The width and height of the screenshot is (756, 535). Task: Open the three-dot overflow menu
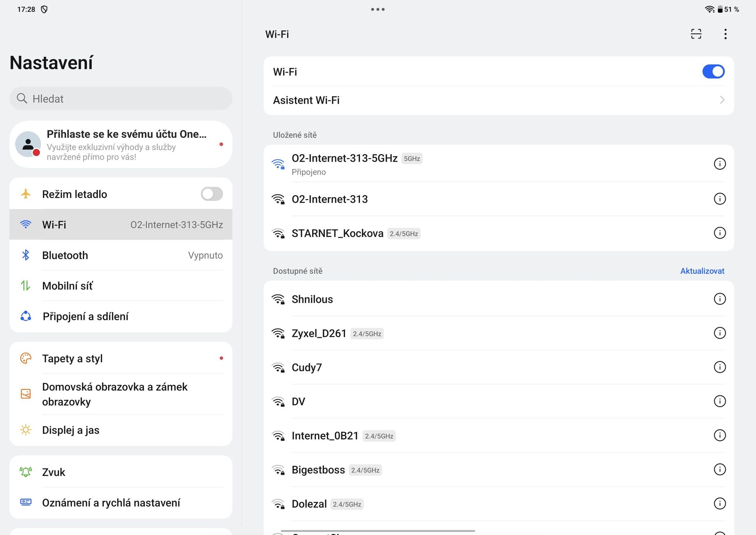(x=725, y=34)
